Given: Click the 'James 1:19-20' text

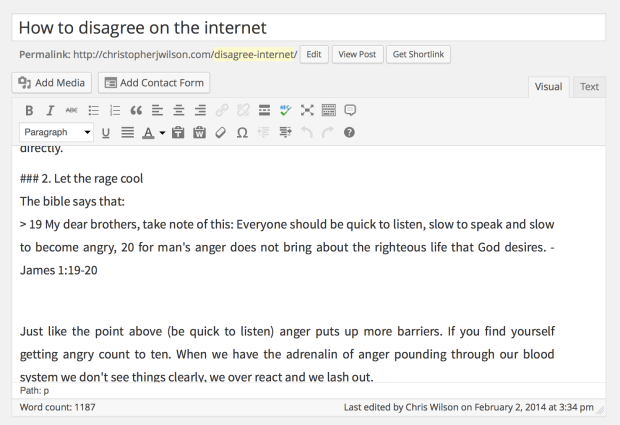Looking at the screenshot, I should (x=59, y=270).
